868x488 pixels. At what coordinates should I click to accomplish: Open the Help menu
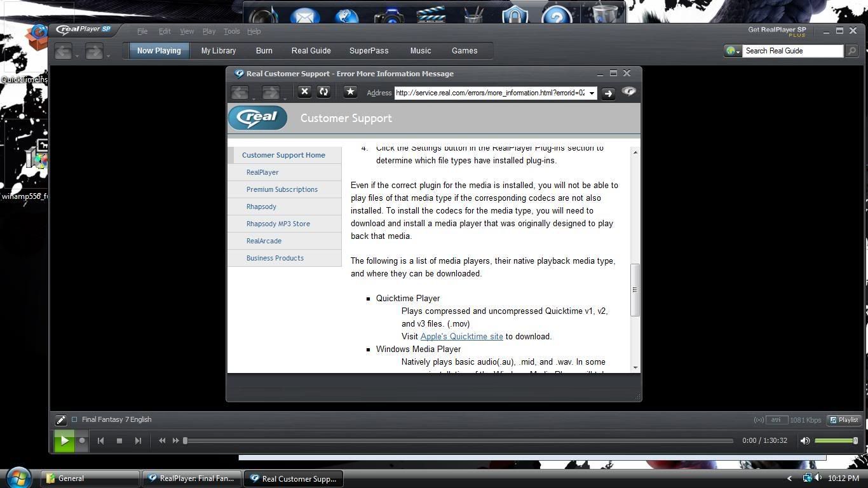tap(254, 31)
